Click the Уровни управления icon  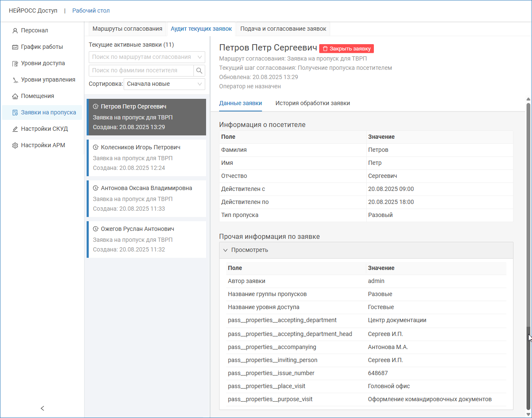pos(15,80)
